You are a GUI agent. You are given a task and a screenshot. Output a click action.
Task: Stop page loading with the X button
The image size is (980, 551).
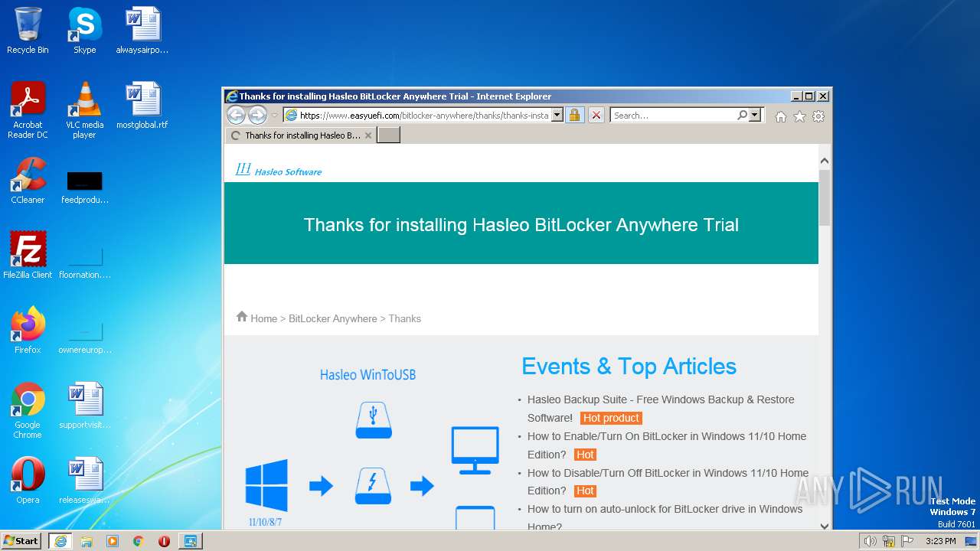[596, 116]
